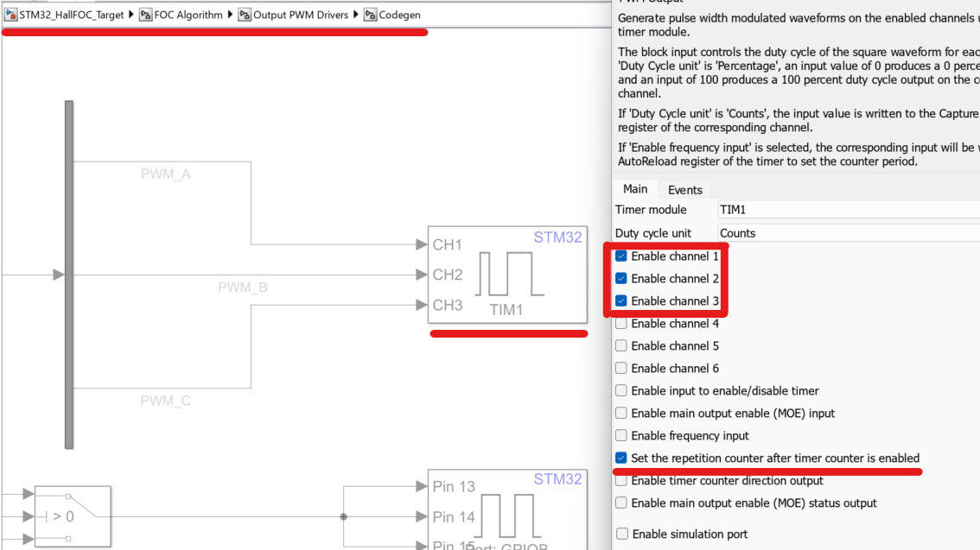Click the PWM_B signal label
Screen dimensions: 980x550
pyautogui.click(x=242, y=287)
